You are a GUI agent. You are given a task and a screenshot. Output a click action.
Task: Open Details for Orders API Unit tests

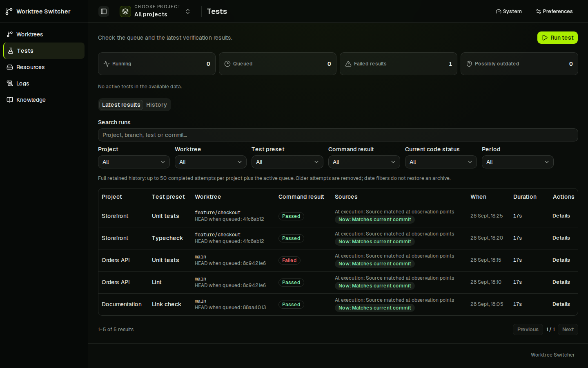(x=561, y=260)
